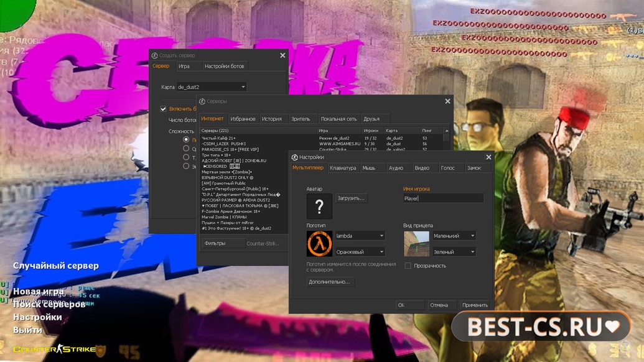Image resolution: width=644 pixels, height=362 pixels.
Task: Select the ВЗРЫВНОЙ DUST2 ONLY server row
Action: tap(245, 178)
